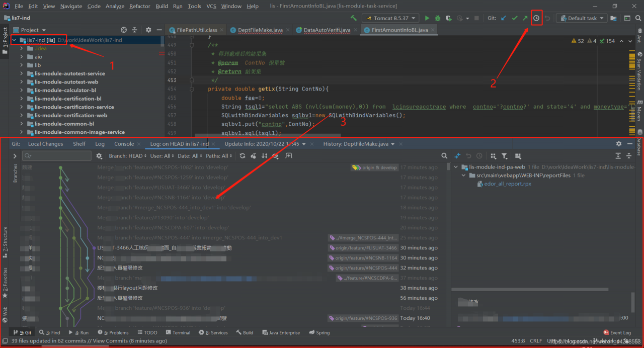
Task: Click the Show Git History clock icon
Action: click(x=536, y=18)
